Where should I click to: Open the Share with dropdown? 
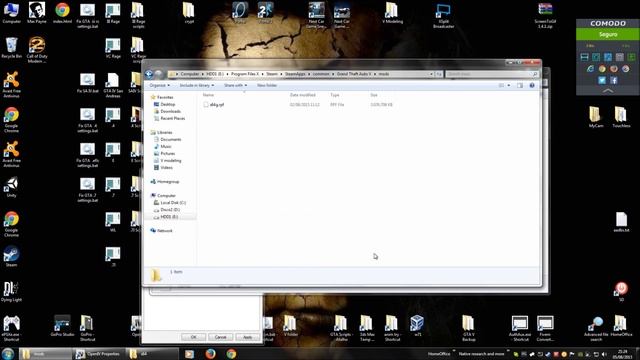tap(235, 85)
